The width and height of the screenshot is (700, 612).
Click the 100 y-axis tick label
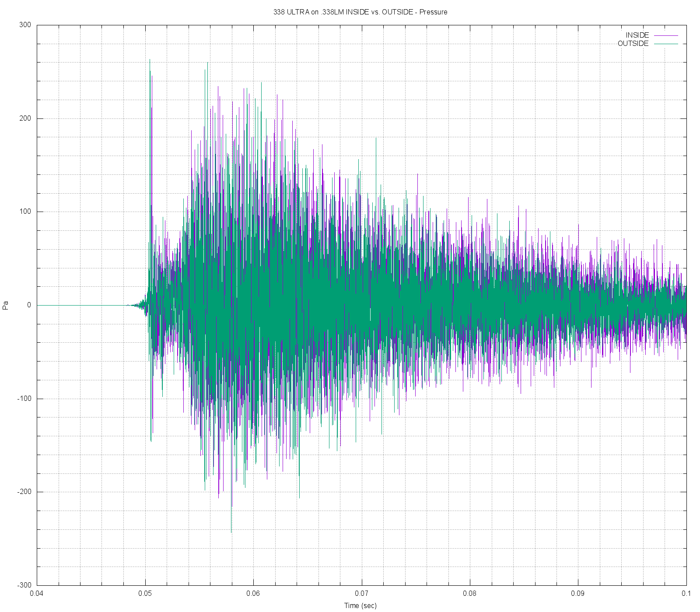tap(25, 212)
